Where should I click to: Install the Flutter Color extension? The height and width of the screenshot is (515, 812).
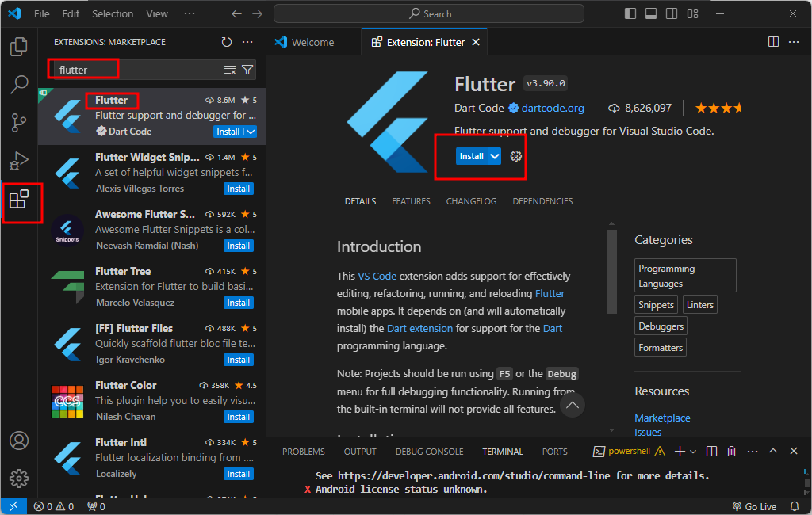click(x=238, y=417)
